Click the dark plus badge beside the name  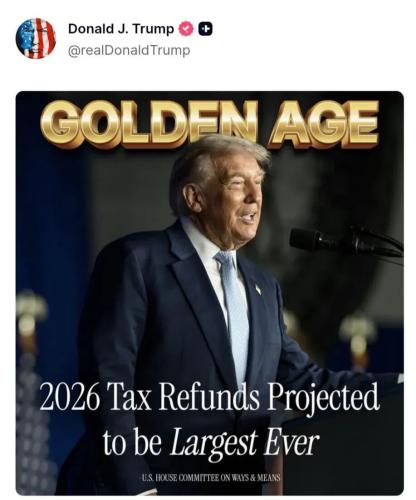[x=206, y=29]
